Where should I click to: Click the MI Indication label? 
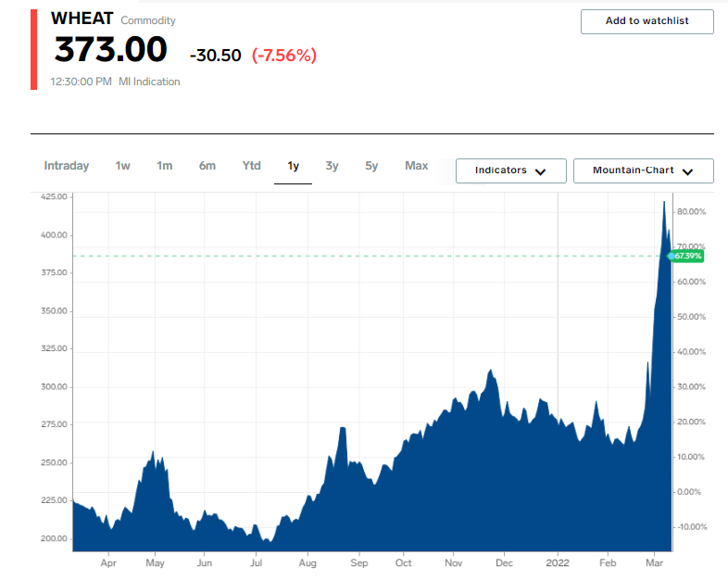coord(149,82)
